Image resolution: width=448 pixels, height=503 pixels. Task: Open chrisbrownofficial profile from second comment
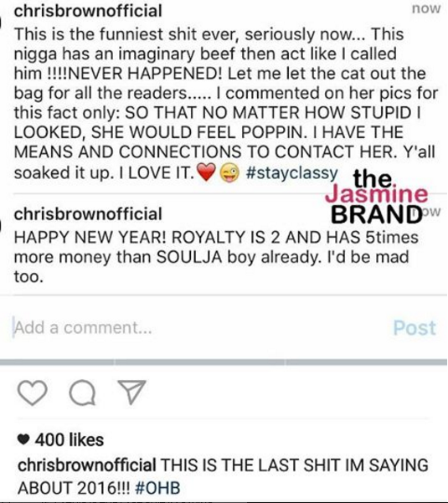(88, 214)
